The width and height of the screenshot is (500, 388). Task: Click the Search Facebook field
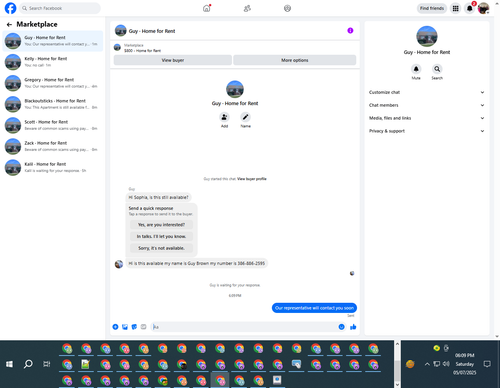[x=60, y=8]
